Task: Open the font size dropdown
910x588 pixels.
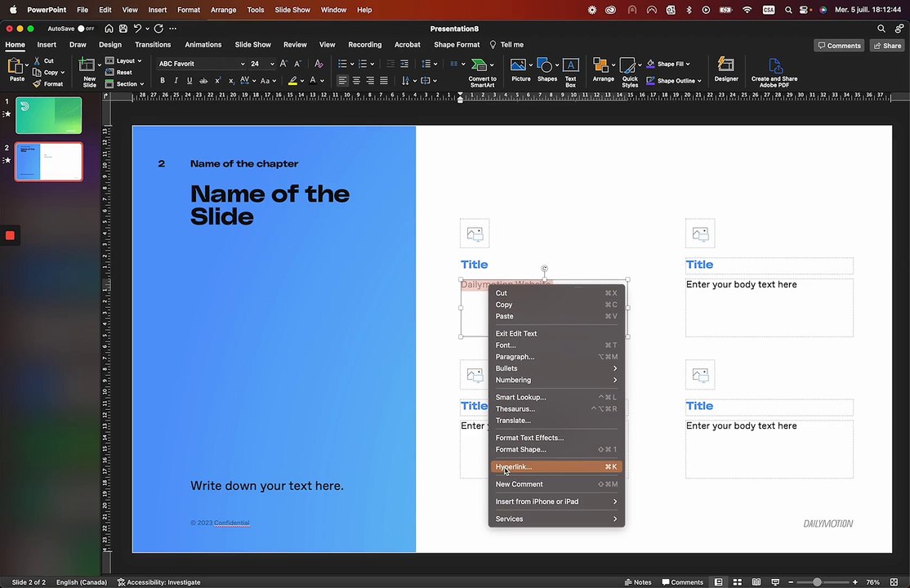Action: coord(271,64)
